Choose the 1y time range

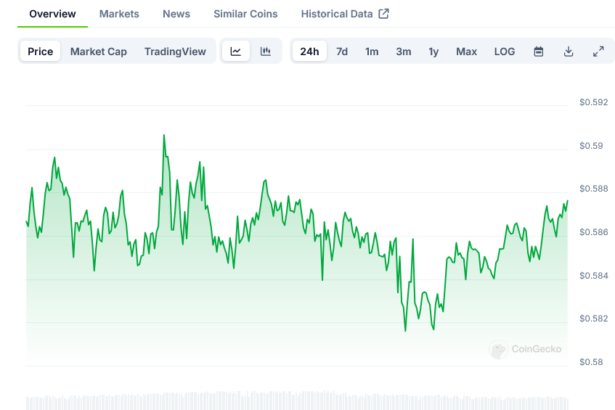coord(434,51)
